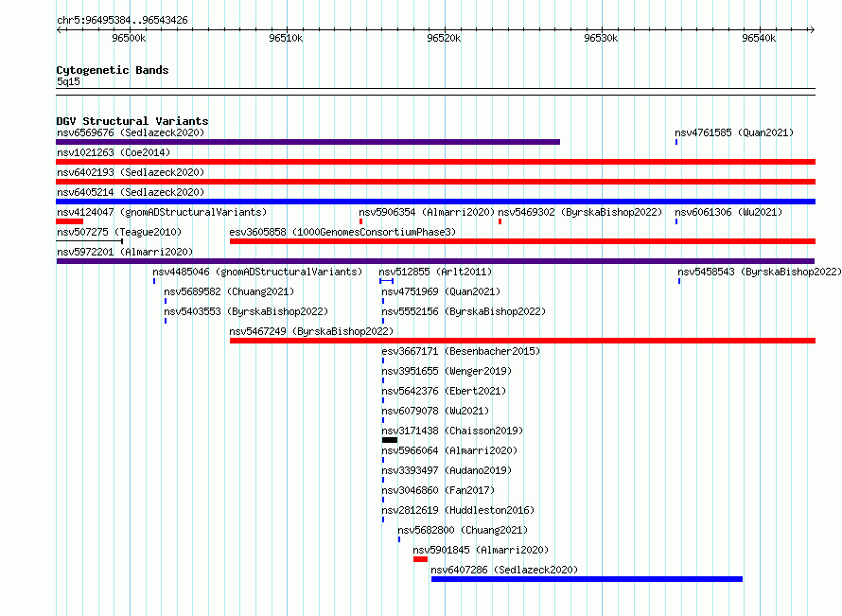842x616 pixels.
Task: Click the 96530k ruler position
Action: tap(602, 38)
